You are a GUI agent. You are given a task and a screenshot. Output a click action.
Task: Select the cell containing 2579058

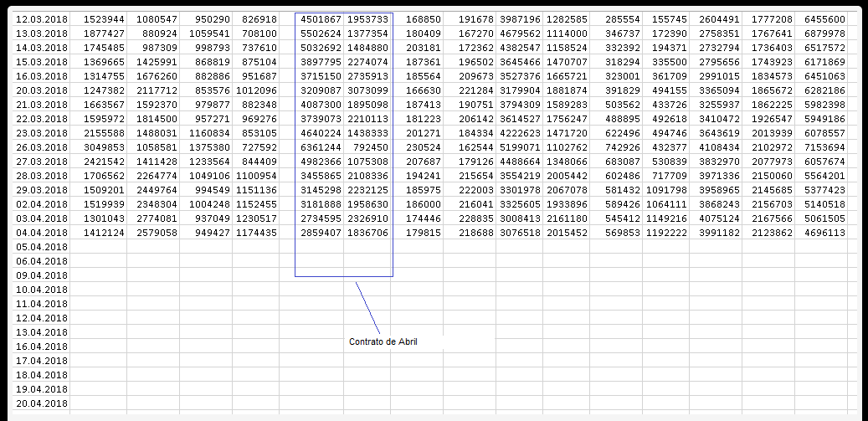(156, 233)
